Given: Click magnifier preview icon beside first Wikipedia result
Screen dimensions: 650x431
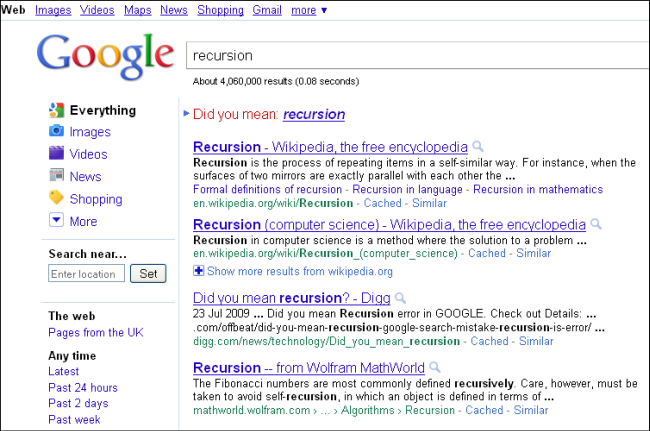Looking at the screenshot, I should coord(478,145).
